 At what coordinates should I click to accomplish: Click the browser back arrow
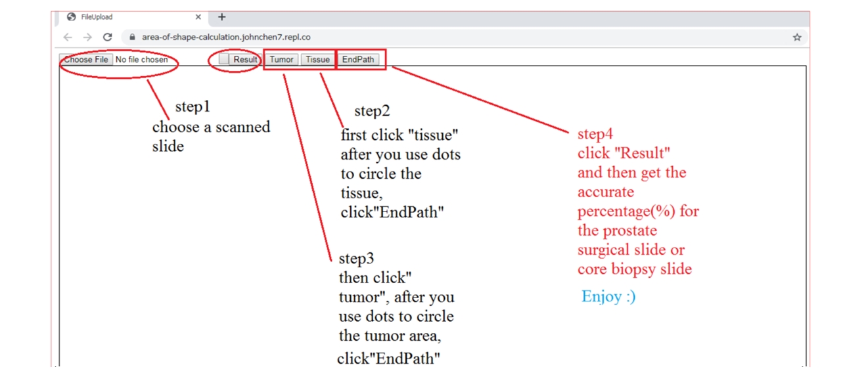tap(67, 37)
